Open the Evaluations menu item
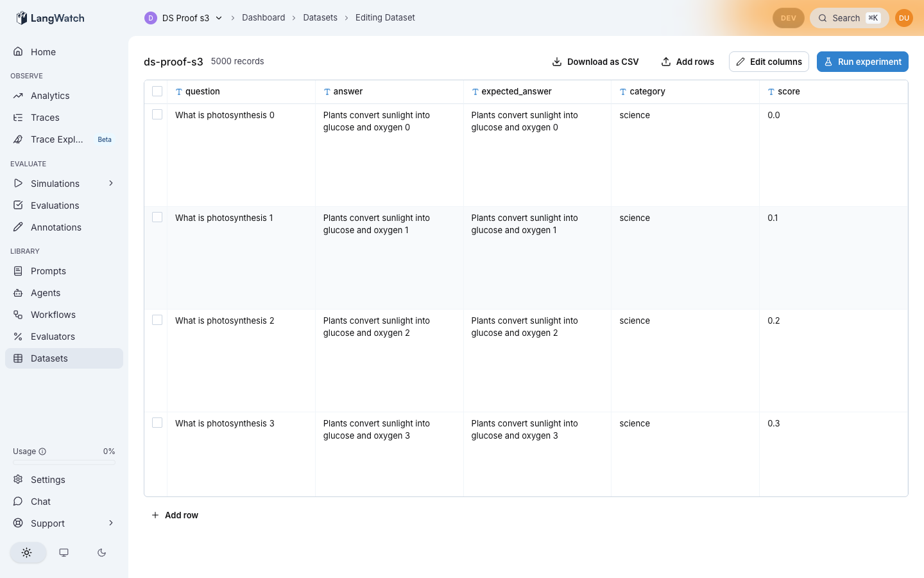 pyautogui.click(x=64, y=206)
